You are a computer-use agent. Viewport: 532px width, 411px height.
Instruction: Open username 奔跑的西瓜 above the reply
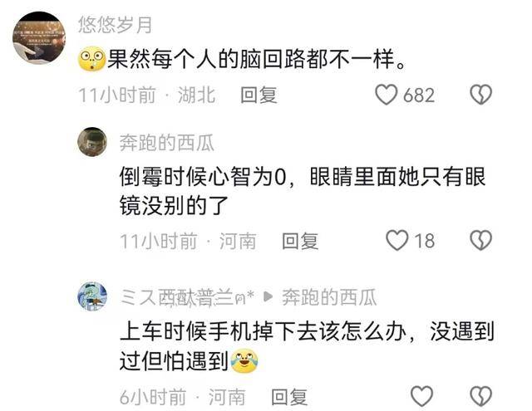tap(166, 143)
